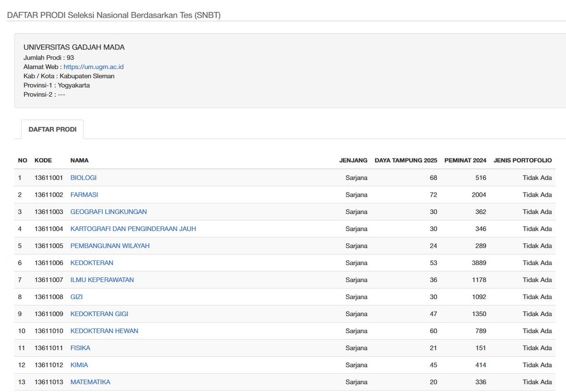The height and width of the screenshot is (392, 566).
Task: Open the FARMASI program link
Action: pyautogui.click(x=84, y=195)
